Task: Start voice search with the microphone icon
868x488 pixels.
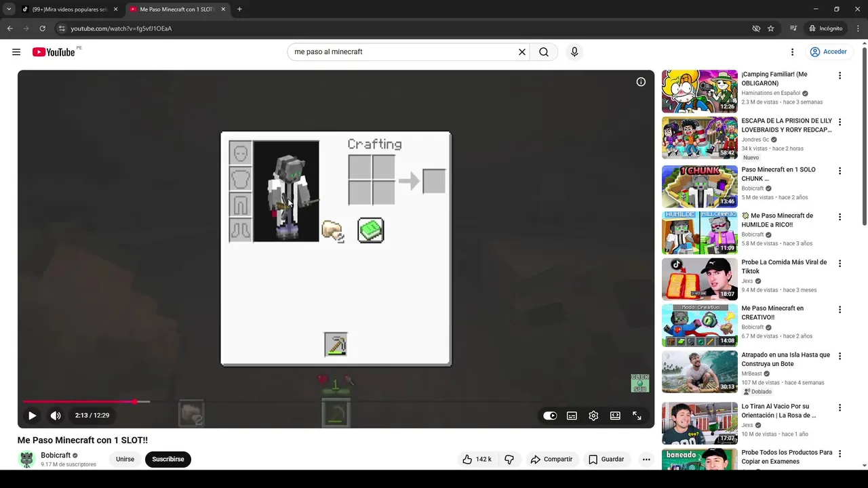Action: [x=574, y=52]
